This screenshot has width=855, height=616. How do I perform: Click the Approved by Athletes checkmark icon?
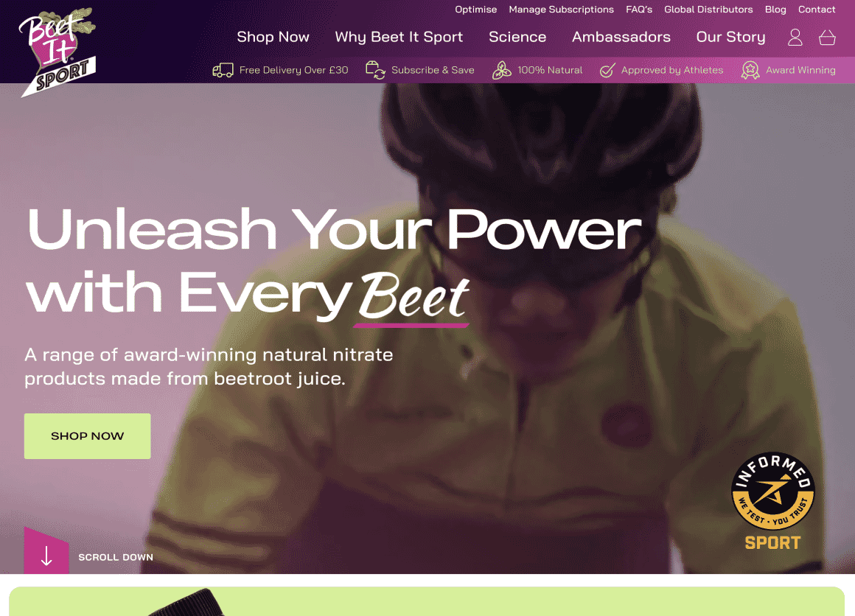607,70
